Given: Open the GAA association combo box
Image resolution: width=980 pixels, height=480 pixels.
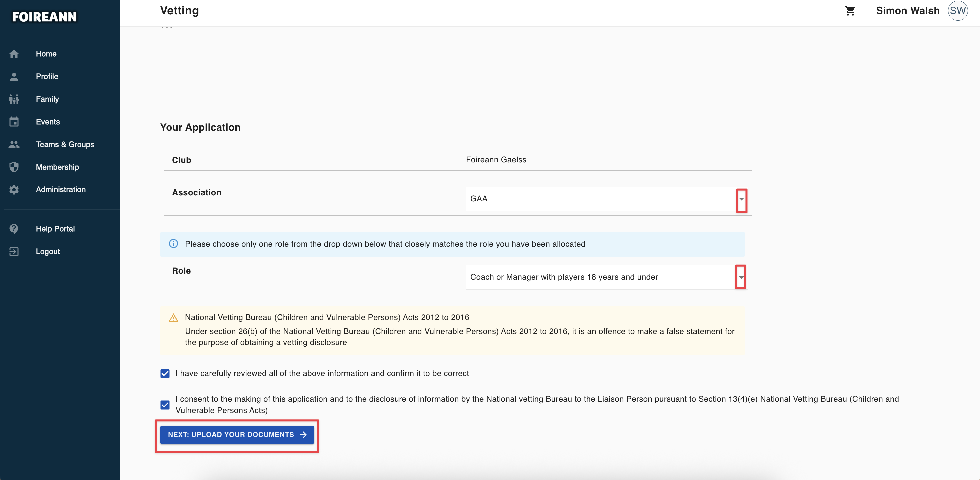Looking at the screenshot, I should click(x=606, y=199).
